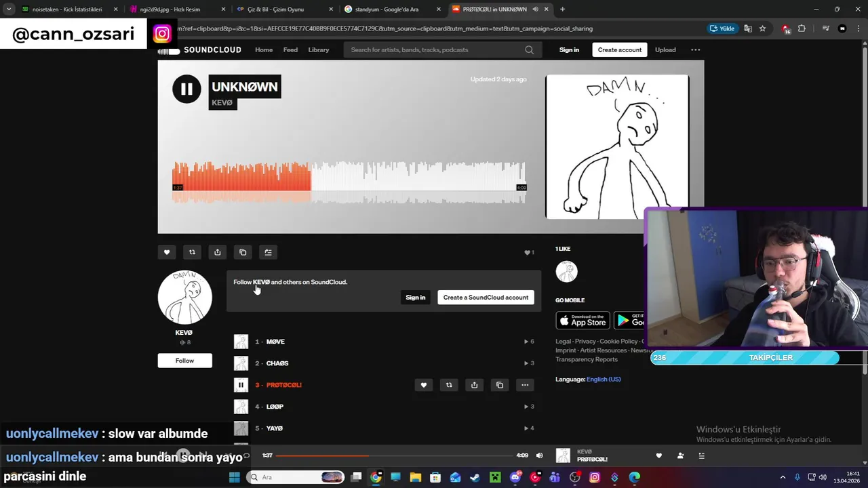Open the tab search dropdown arrow

tap(9, 9)
